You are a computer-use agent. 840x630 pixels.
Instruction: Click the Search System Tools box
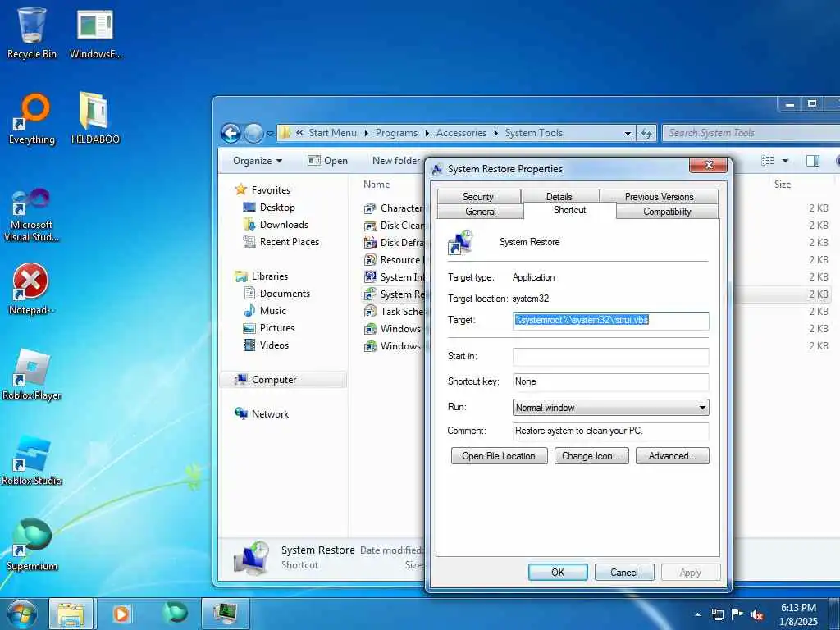pyautogui.click(x=750, y=133)
